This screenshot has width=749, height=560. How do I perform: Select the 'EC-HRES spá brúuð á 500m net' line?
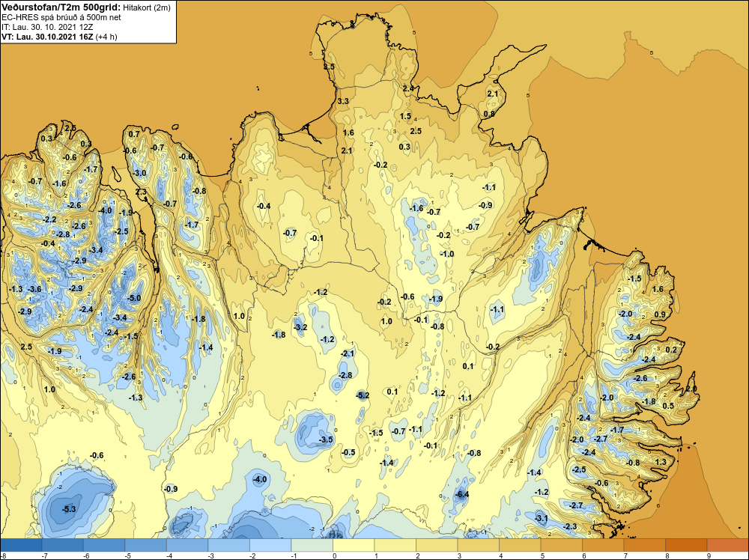click(x=61, y=17)
